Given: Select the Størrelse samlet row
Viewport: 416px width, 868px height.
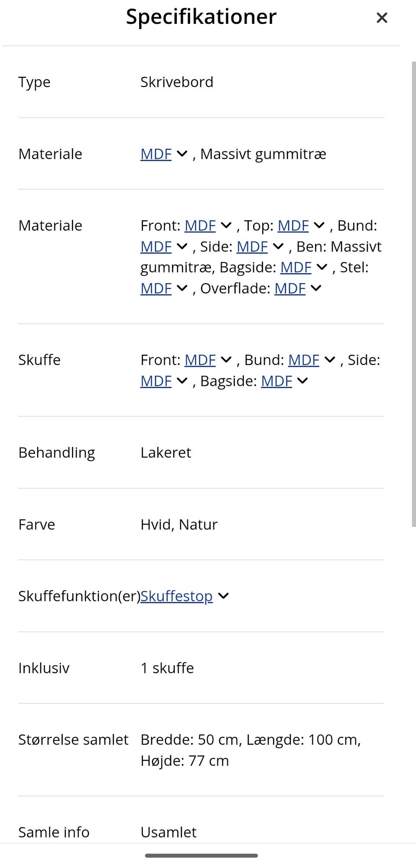Looking at the screenshot, I should point(73,740).
